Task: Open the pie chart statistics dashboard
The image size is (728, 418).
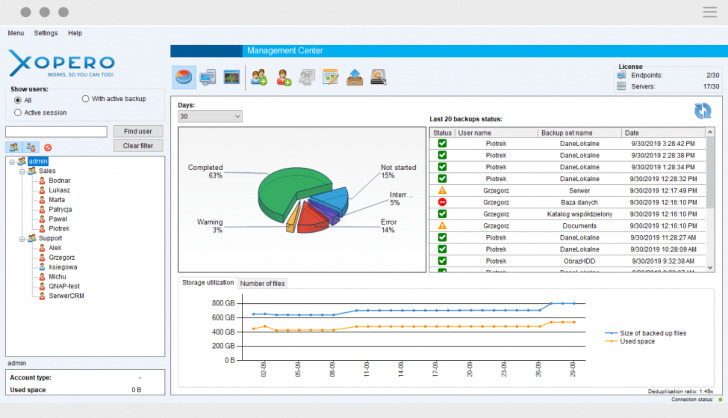Action: coord(184,76)
